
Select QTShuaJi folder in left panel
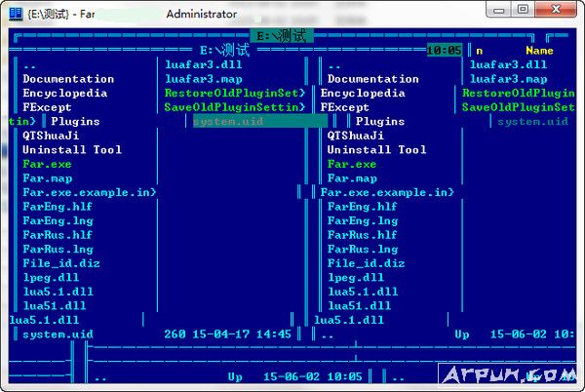coord(51,136)
